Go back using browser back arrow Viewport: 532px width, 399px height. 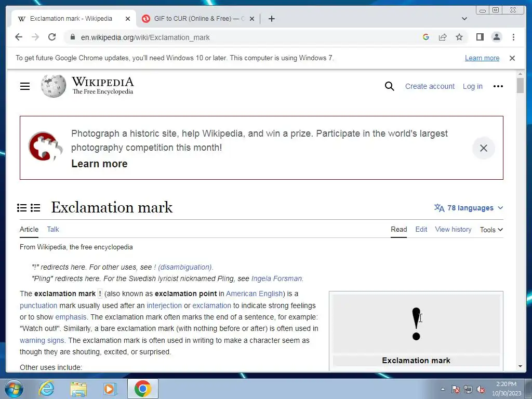19,37
